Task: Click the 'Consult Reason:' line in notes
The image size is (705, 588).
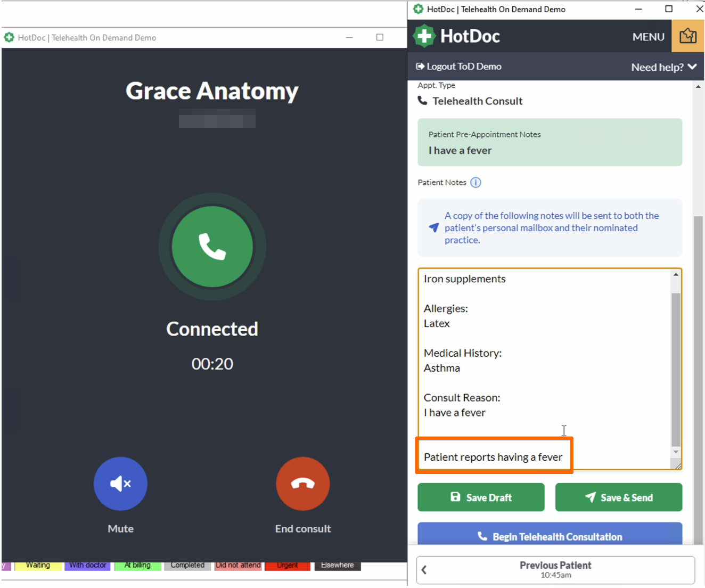Action: pos(462,398)
